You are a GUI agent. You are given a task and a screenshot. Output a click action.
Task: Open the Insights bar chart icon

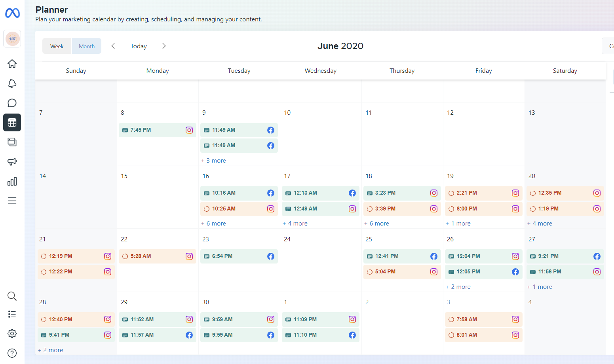[x=12, y=181]
